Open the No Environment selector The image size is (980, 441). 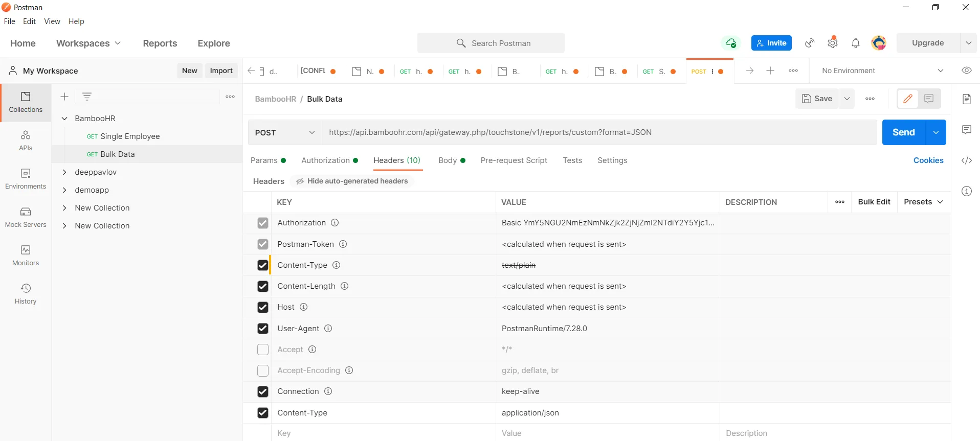(x=883, y=71)
